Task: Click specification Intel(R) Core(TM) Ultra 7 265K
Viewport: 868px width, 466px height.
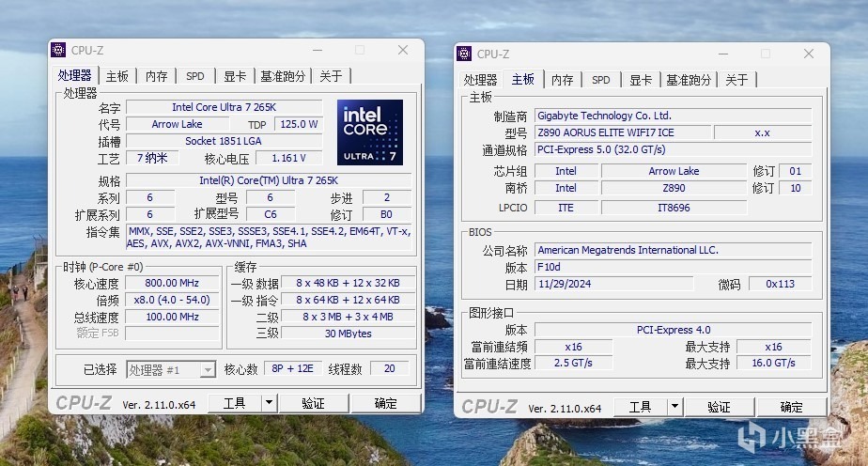Action: coord(269,180)
